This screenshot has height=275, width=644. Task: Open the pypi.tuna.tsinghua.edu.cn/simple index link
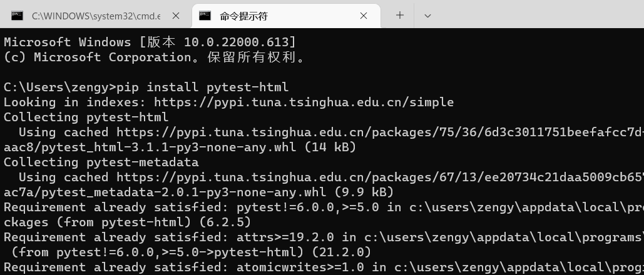[304, 102]
